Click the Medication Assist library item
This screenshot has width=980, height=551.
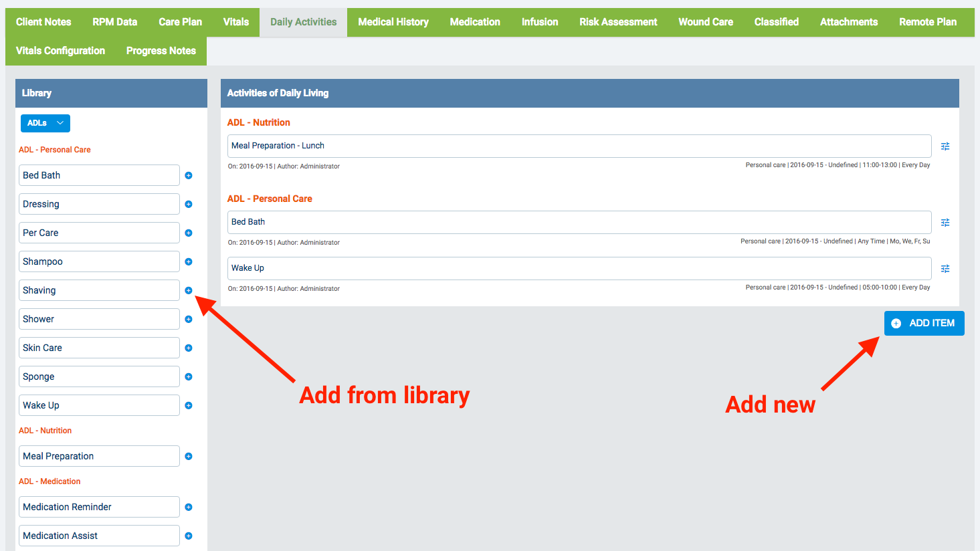pos(99,536)
